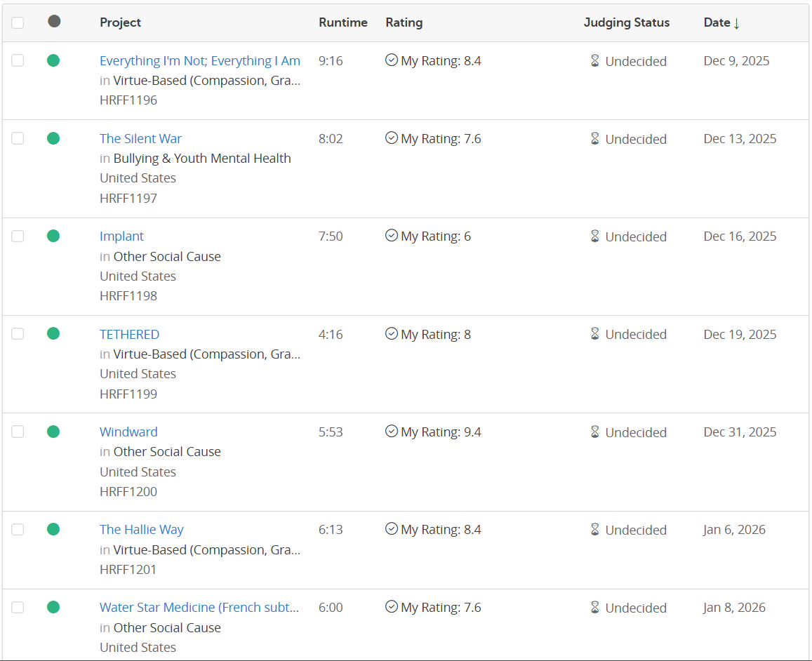Viewport: 812px width, 661px height.
Task: Sort table by Runtime column header
Action: pos(342,22)
